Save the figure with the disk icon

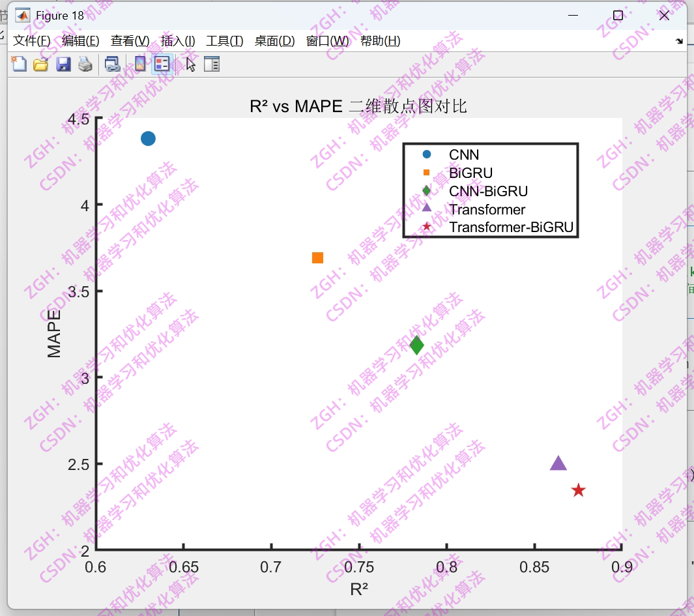[x=63, y=64]
